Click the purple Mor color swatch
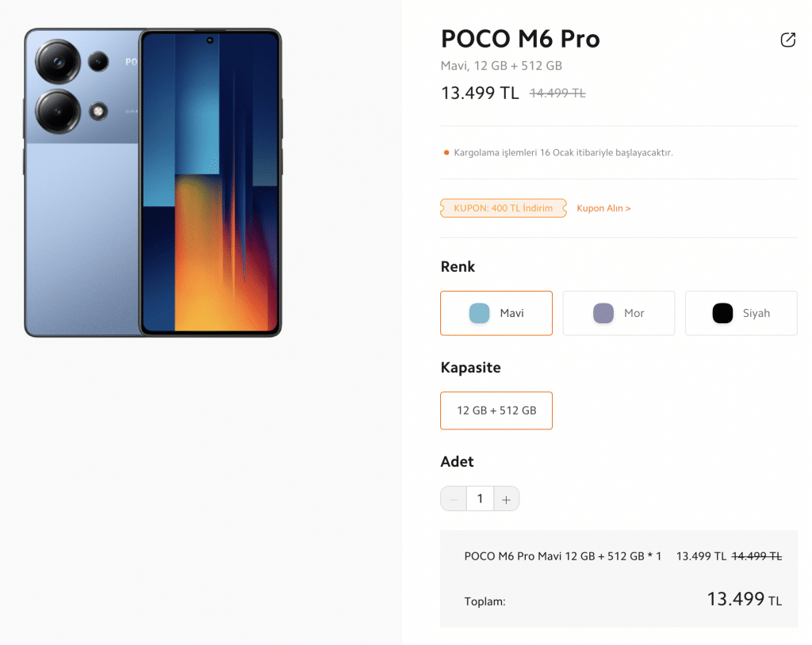This screenshot has width=812, height=645. tap(603, 313)
